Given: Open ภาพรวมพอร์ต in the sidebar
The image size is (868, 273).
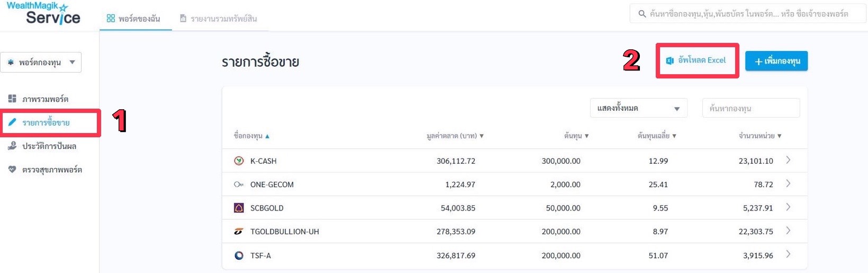Looking at the screenshot, I should [x=45, y=99].
